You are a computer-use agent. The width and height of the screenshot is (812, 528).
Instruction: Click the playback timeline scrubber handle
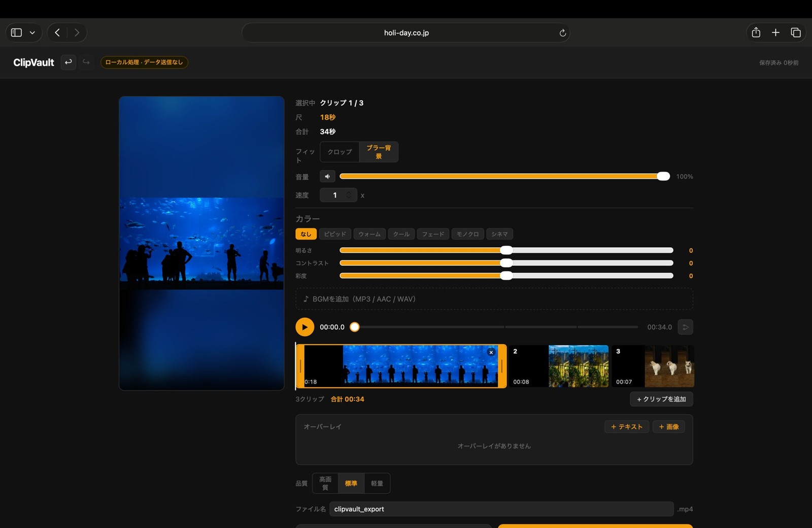click(x=355, y=327)
